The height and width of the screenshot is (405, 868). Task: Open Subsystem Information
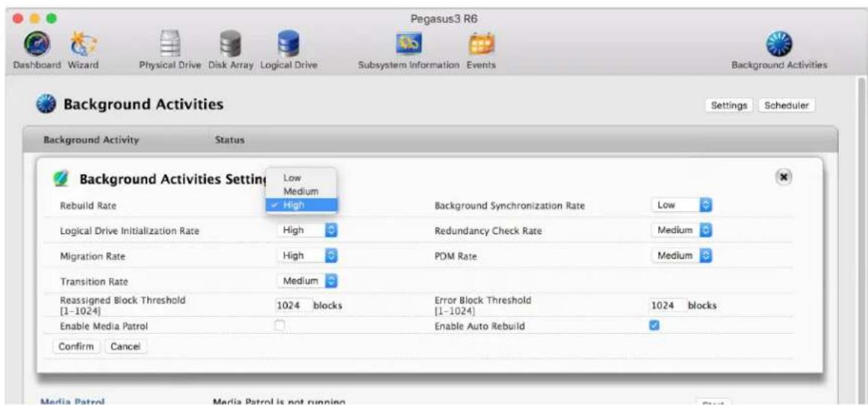tap(409, 50)
